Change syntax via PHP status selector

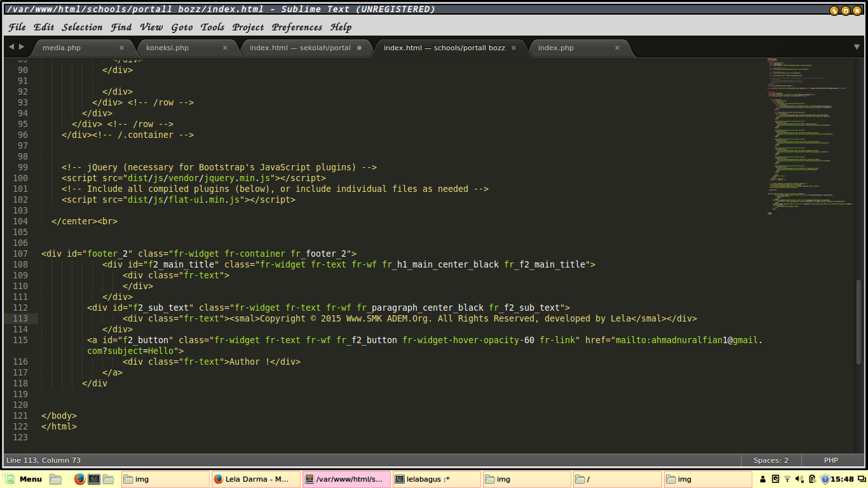click(831, 460)
